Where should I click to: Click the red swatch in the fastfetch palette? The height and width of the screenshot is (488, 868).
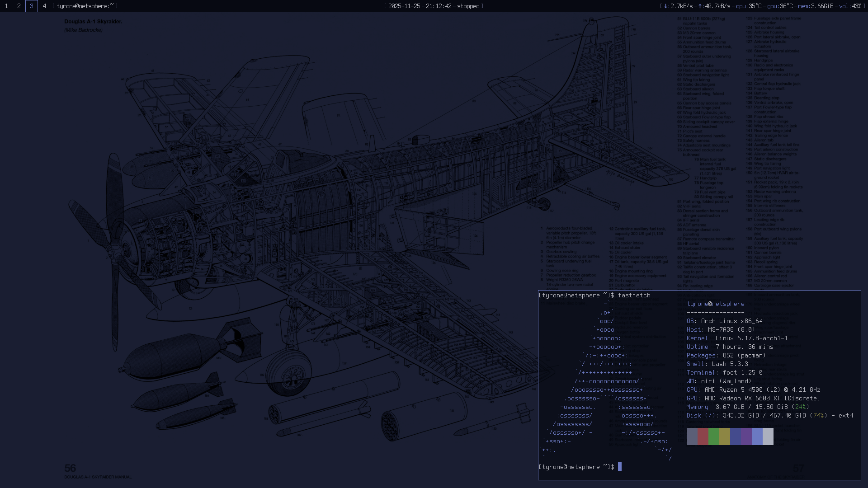click(x=703, y=436)
